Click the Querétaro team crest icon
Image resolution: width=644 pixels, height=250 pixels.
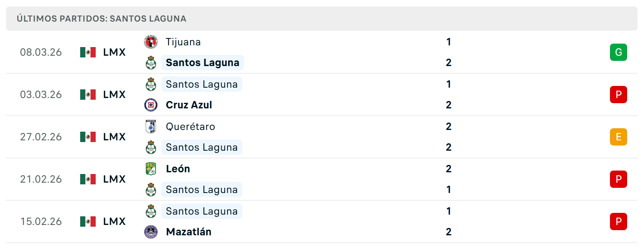click(x=151, y=127)
